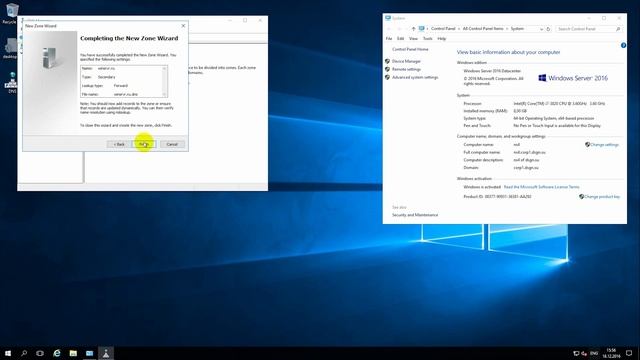Open network status tray icon
Viewport: 640px width, 360px height.
(x=576, y=353)
